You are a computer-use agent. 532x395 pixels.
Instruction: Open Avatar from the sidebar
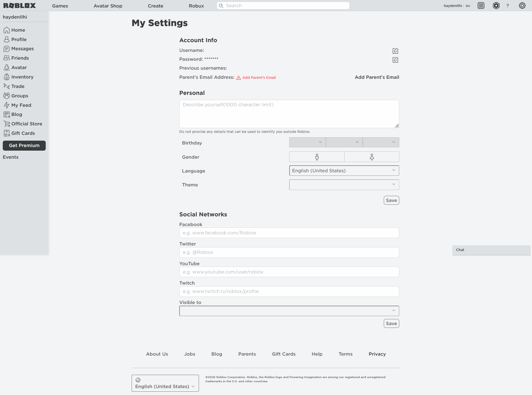19,67
